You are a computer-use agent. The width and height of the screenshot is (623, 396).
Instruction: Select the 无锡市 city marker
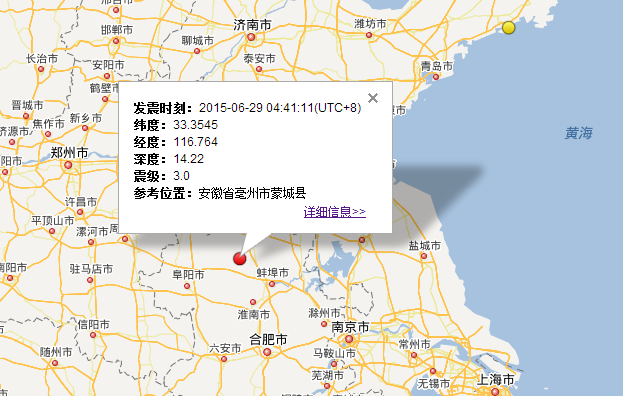pyautogui.click(x=433, y=371)
